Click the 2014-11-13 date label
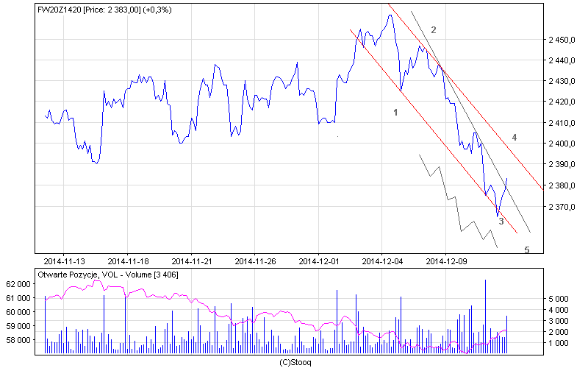This screenshot has width=588, height=368. pyautogui.click(x=64, y=261)
